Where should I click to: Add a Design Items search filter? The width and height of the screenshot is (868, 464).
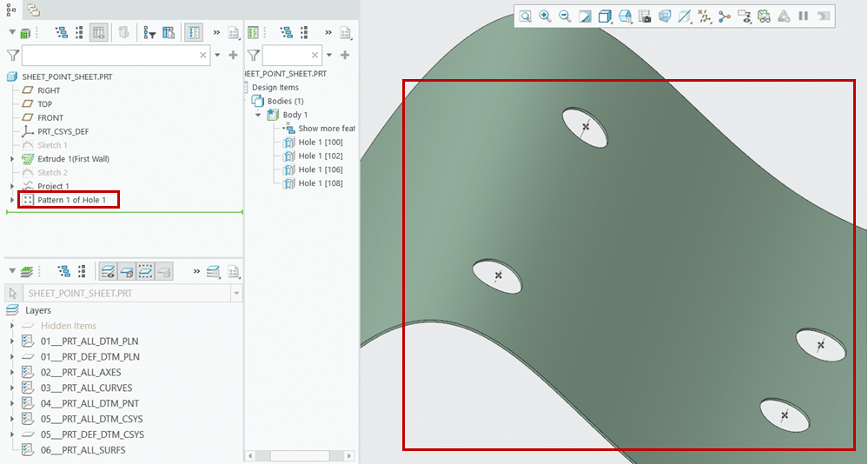click(x=345, y=56)
